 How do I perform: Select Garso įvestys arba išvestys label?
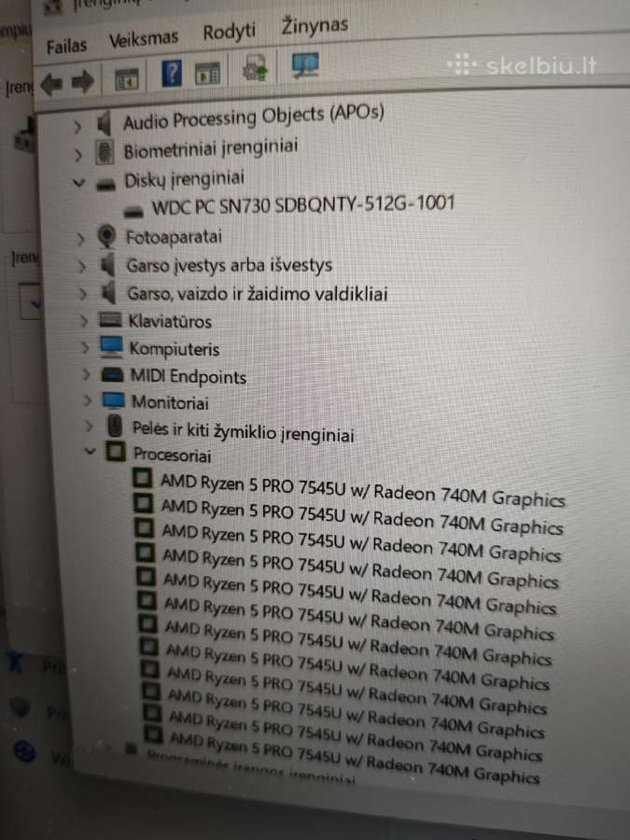pyautogui.click(x=230, y=265)
